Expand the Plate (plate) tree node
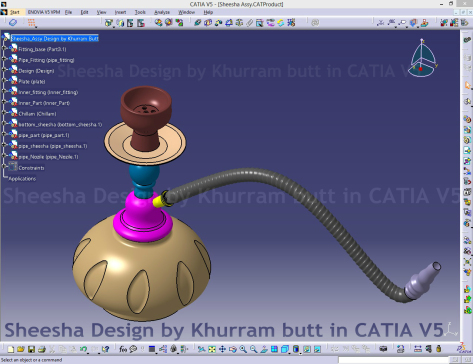Screen dimensions: 473x364 pos(4,81)
